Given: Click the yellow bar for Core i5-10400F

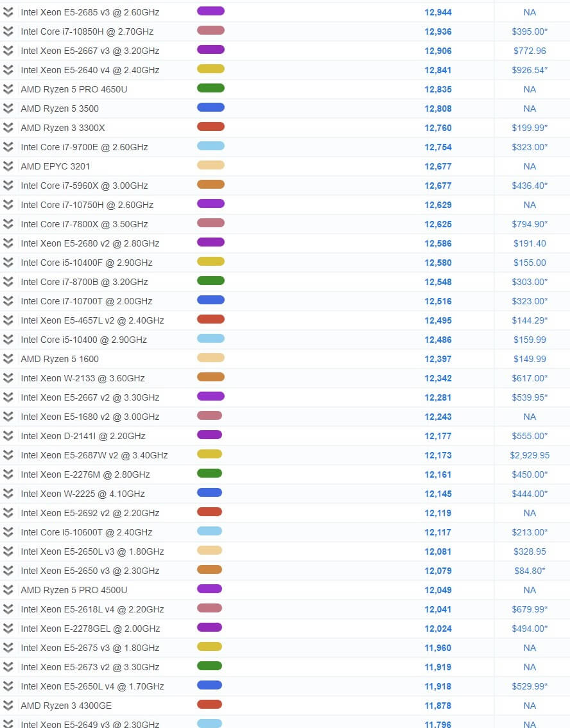Looking at the screenshot, I should tap(211, 262).
